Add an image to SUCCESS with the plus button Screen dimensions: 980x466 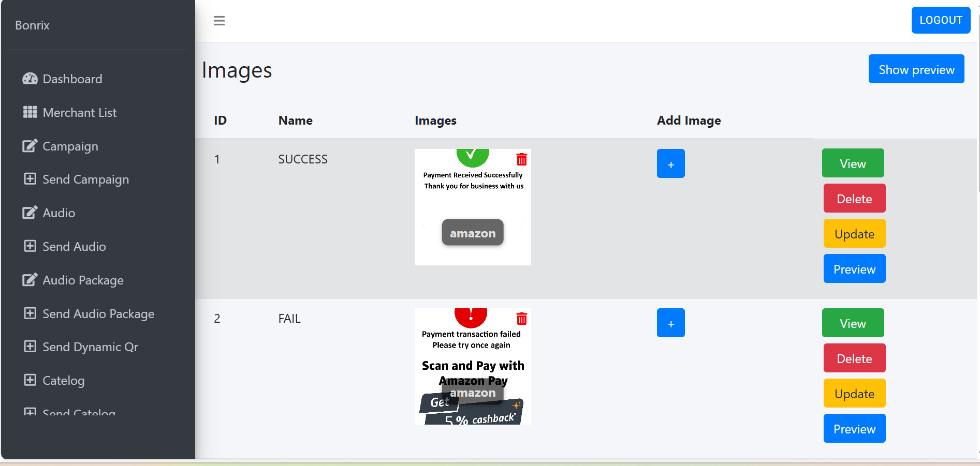[x=670, y=163]
